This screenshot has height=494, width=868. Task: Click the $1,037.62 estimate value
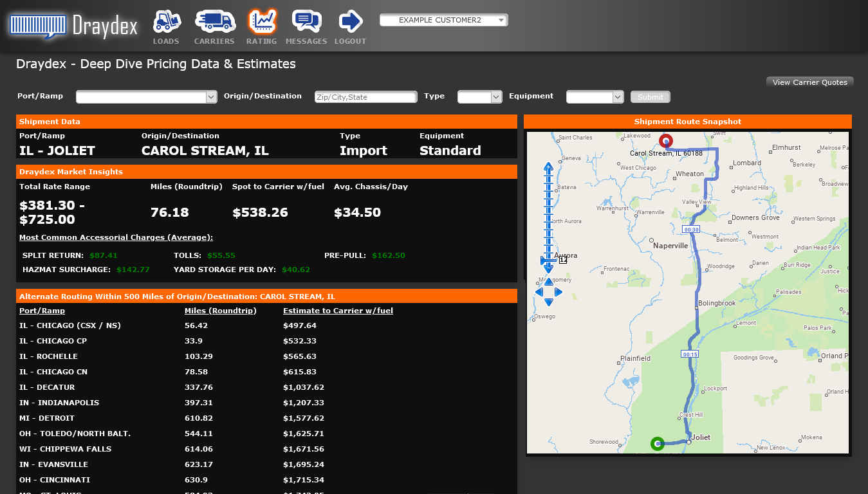pos(304,387)
